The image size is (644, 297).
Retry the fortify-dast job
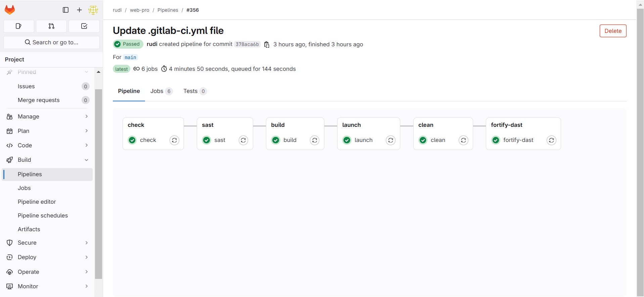tap(551, 140)
